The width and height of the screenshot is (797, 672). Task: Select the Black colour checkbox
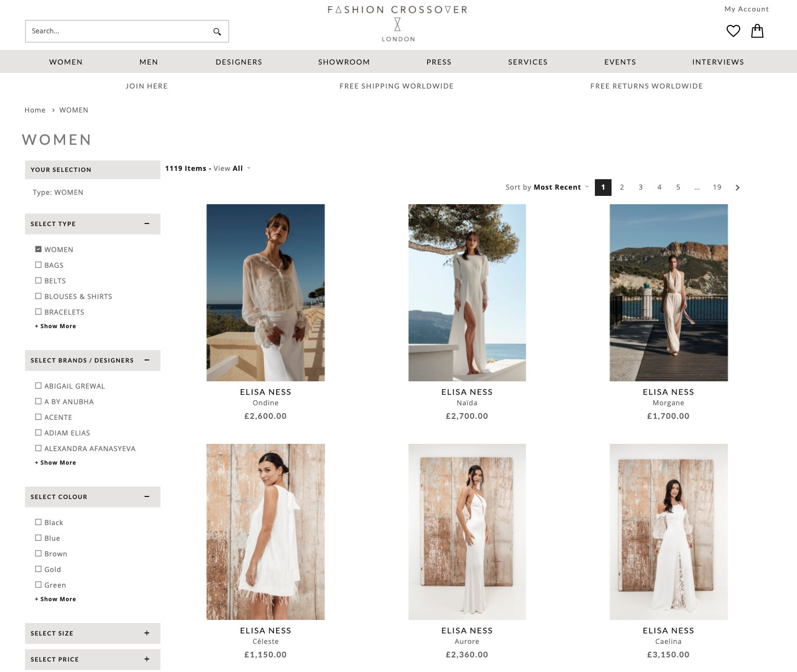[x=38, y=522]
